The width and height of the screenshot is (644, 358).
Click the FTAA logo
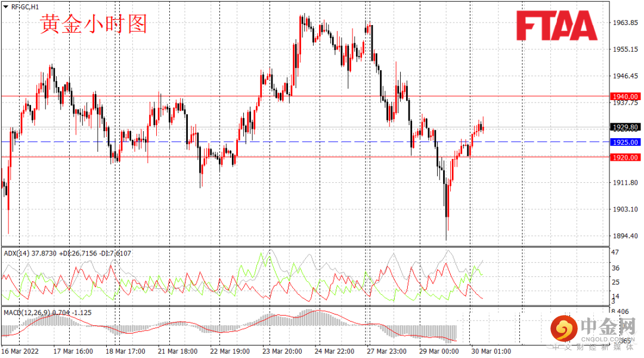pos(556,26)
